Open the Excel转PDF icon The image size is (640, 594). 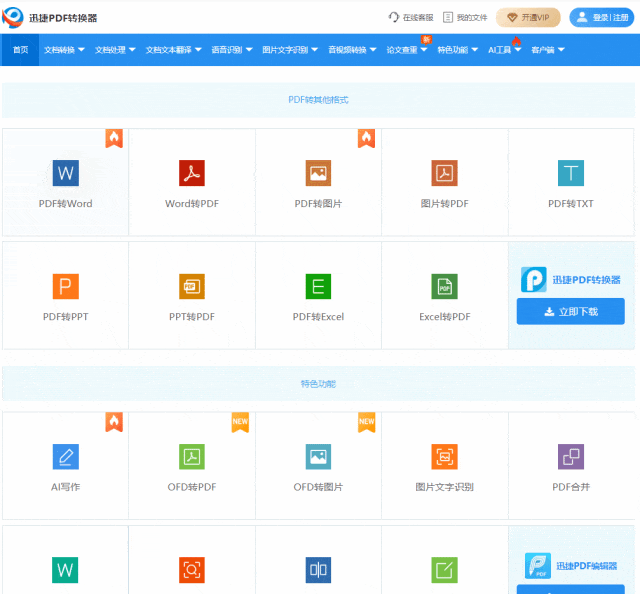point(444,286)
